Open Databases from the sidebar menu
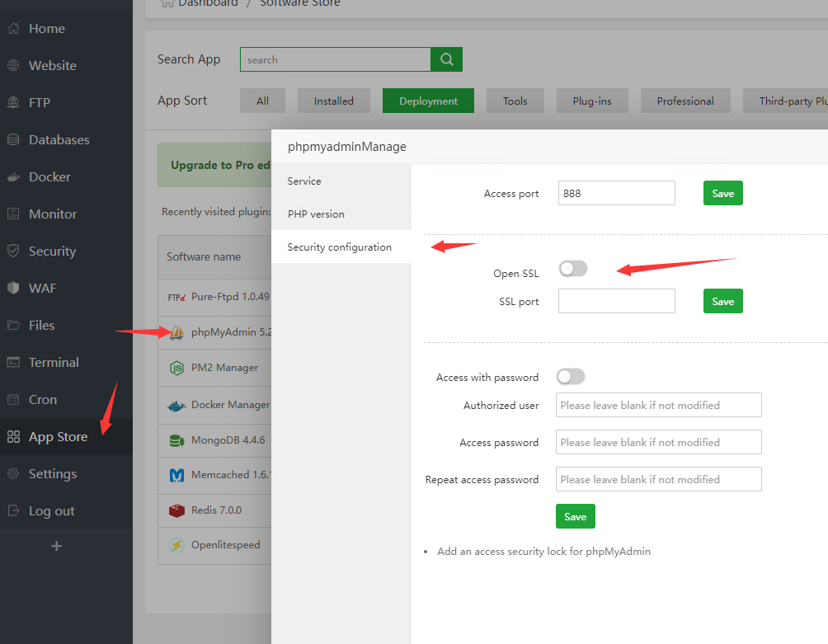This screenshot has width=828, height=644. [x=59, y=139]
